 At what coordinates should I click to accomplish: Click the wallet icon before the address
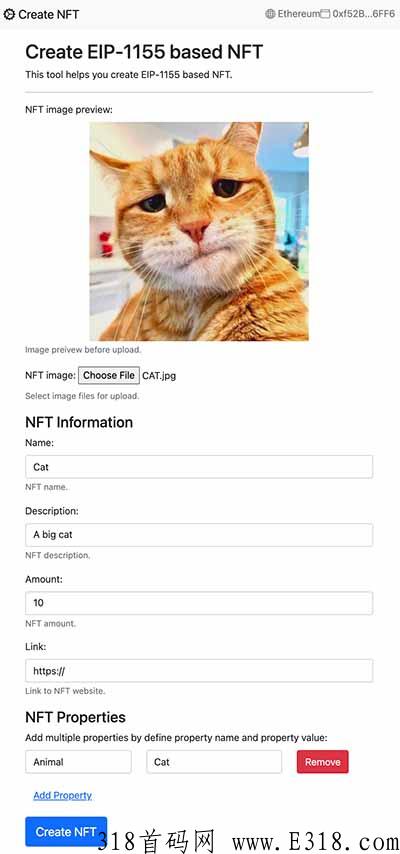(325, 14)
